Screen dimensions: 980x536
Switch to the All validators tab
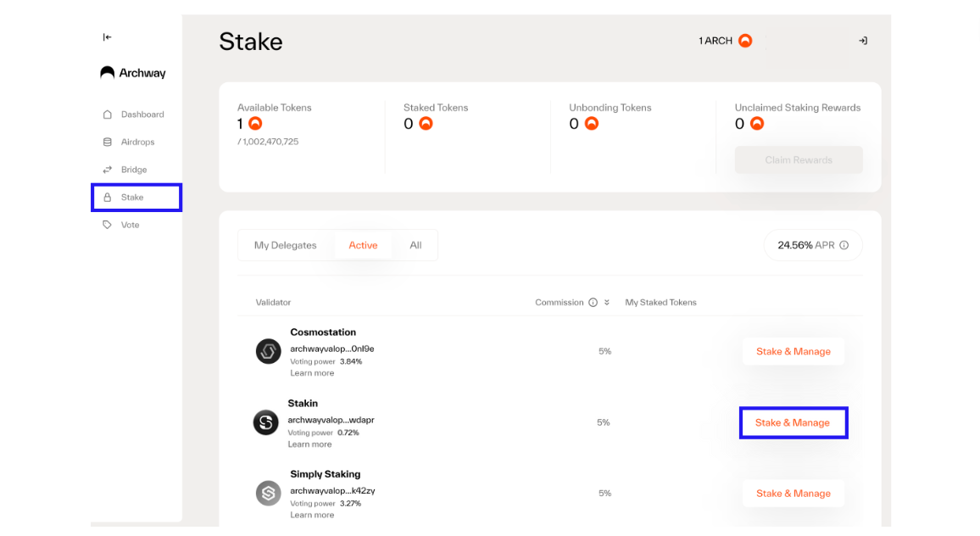click(x=415, y=245)
